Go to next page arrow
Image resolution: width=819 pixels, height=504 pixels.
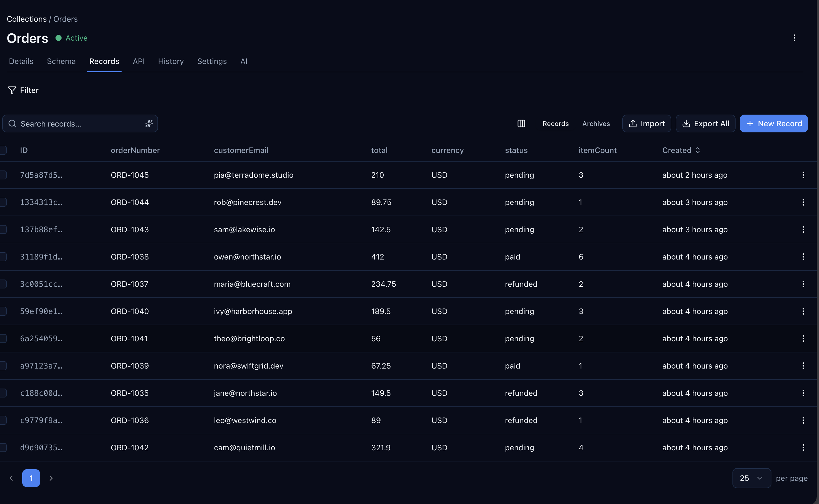click(x=51, y=478)
